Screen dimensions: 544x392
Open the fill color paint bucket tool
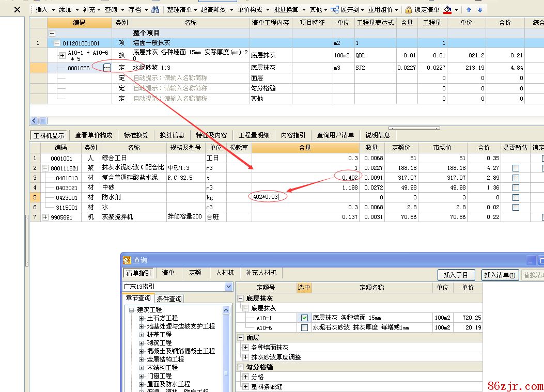(447, 10)
